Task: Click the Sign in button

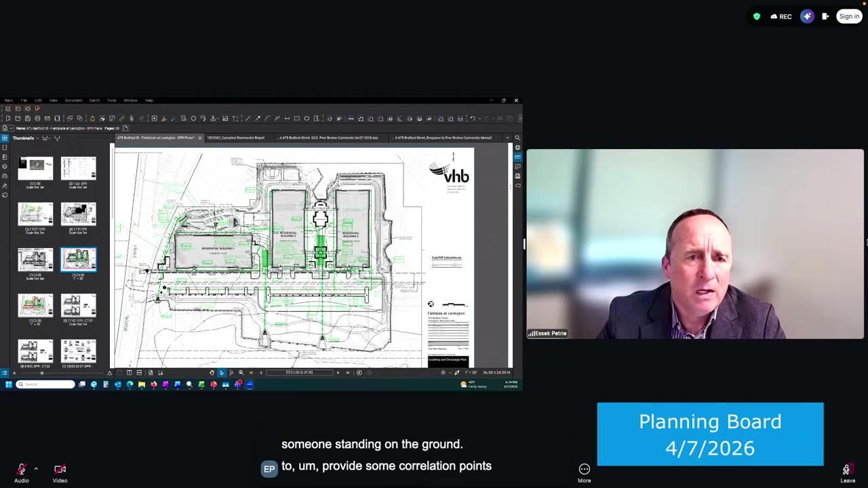Action: 849,16
